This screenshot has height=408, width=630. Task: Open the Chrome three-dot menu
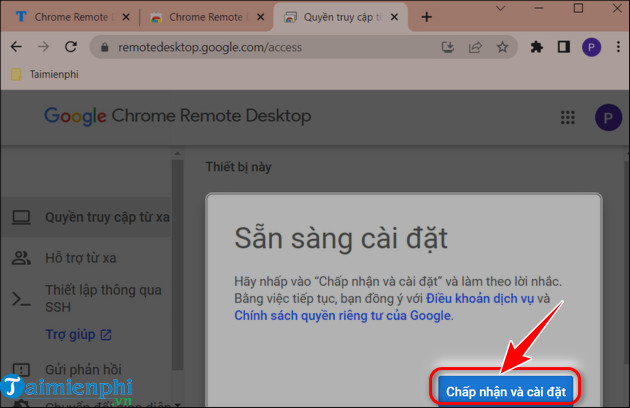[x=618, y=47]
